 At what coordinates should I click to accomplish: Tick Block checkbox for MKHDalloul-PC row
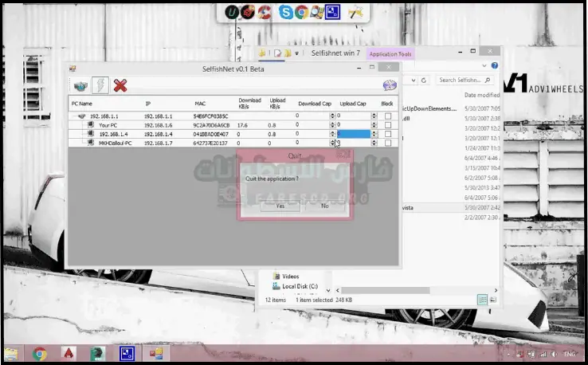(x=388, y=143)
